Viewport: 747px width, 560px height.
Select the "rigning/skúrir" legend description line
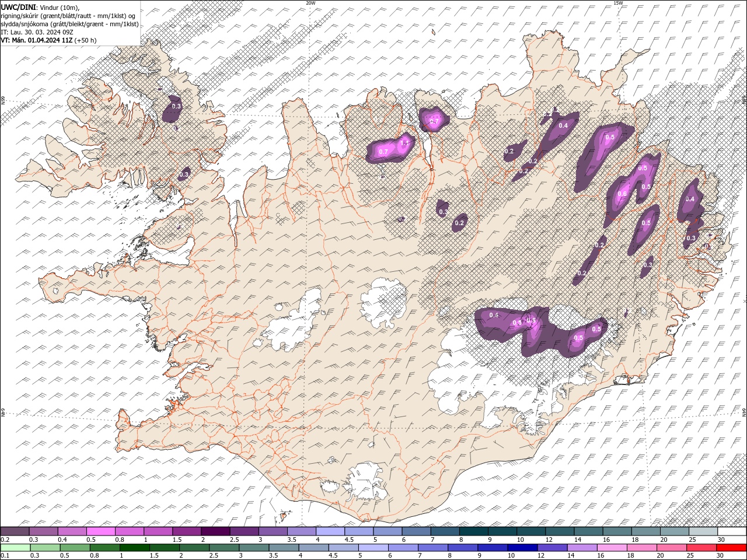(69, 16)
